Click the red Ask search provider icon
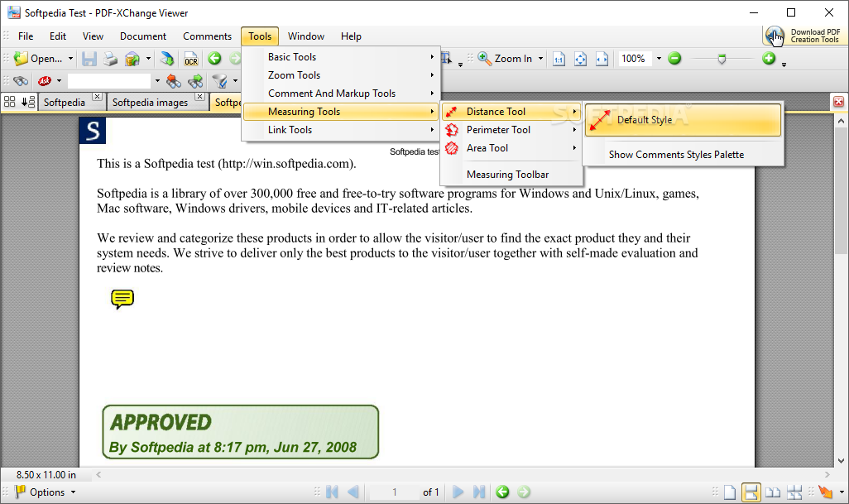Image resolution: width=849 pixels, height=504 pixels. (45, 81)
